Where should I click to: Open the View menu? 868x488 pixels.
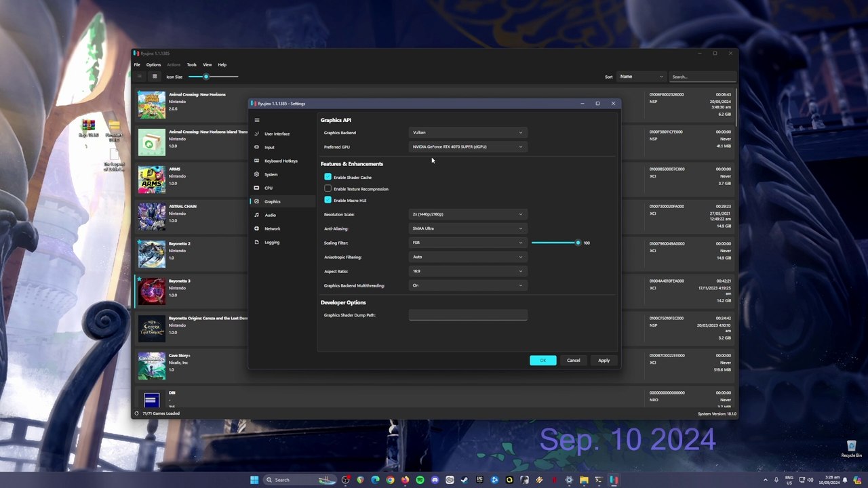(208, 64)
